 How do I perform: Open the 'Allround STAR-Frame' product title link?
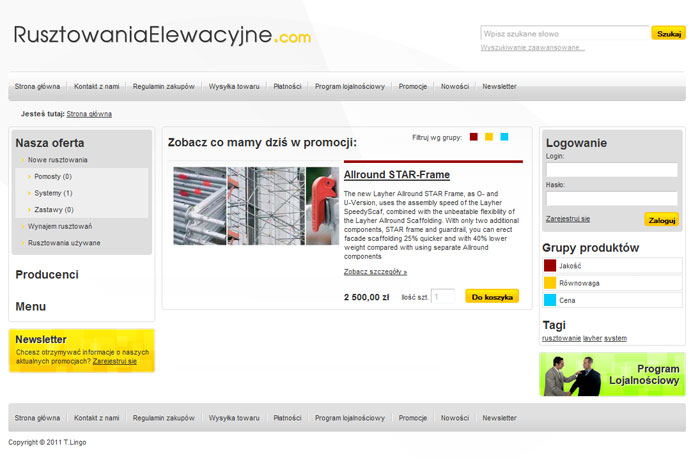click(x=396, y=175)
